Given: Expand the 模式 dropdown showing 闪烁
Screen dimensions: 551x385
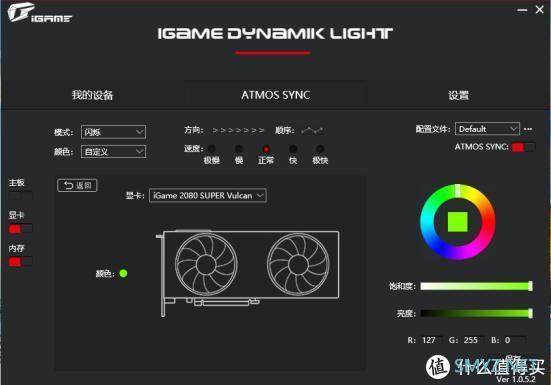Looking at the screenshot, I should pyautogui.click(x=113, y=132).
